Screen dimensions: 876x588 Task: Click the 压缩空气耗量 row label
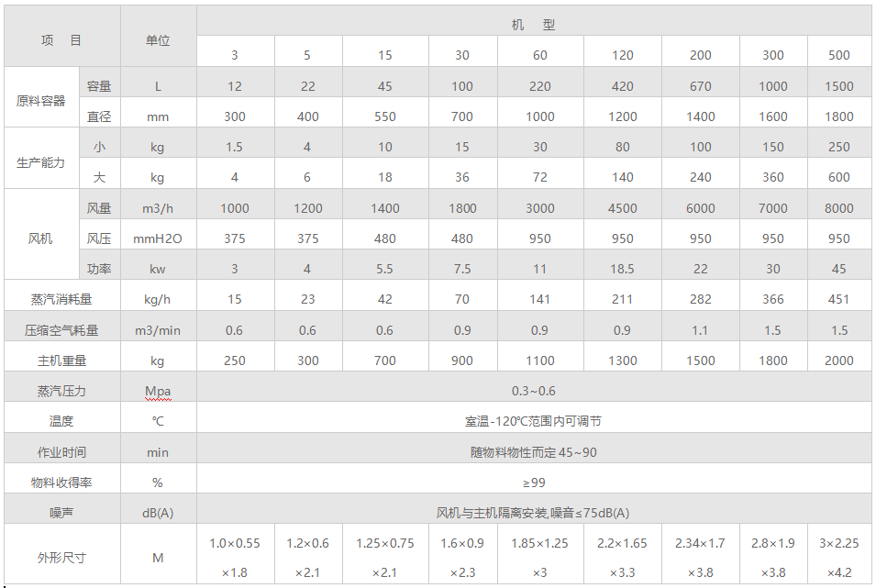click(61, 330)
